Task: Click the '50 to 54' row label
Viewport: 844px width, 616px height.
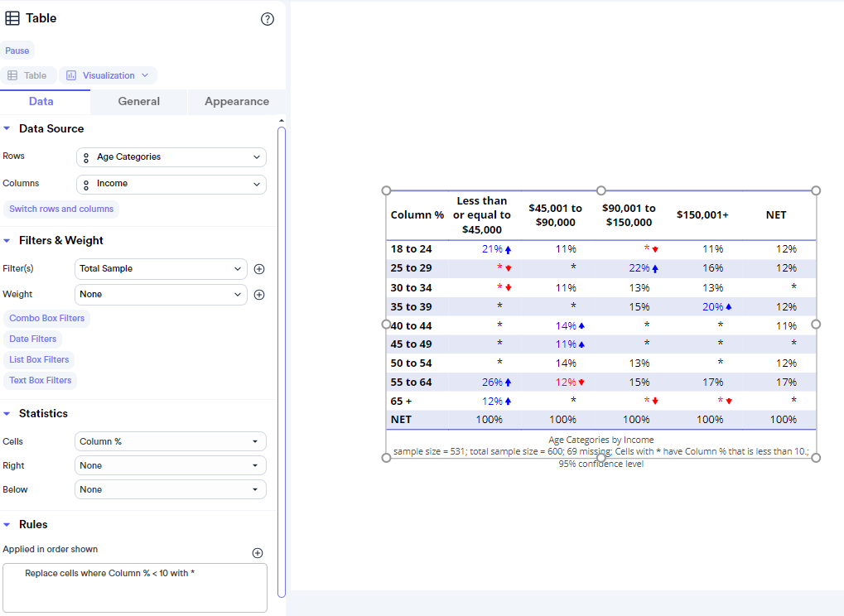Action: [x=412, y=363]
